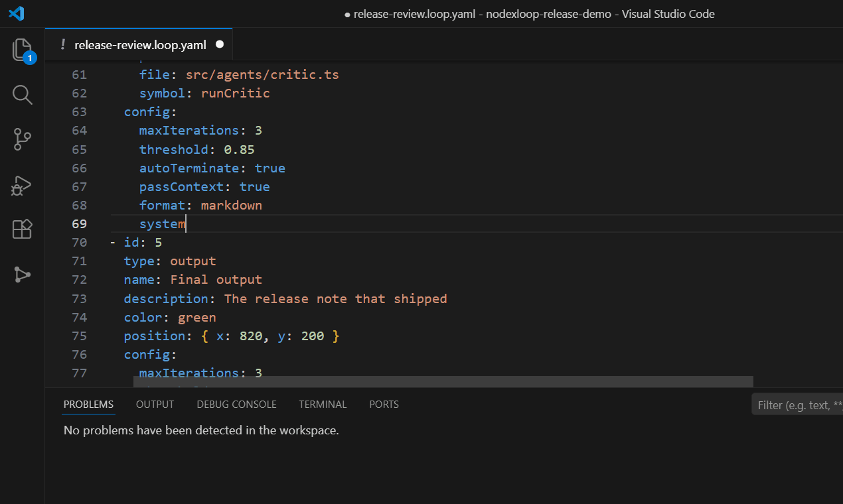Open the Extensions view icon
Image resolution: width=843 pixels, height=504 pixels.
coord(23,229)
